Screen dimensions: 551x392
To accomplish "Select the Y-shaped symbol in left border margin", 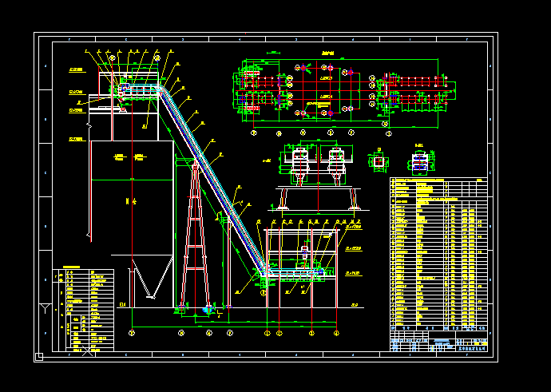I will click(45, 308).
